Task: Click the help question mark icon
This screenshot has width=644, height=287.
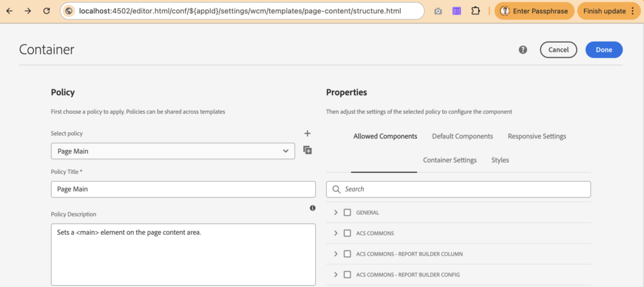Action: (x=523, y=50)
